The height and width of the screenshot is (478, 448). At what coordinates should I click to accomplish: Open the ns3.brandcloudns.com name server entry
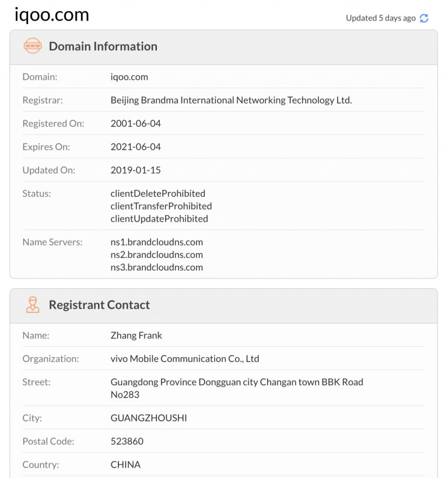[x=156, y=267]
